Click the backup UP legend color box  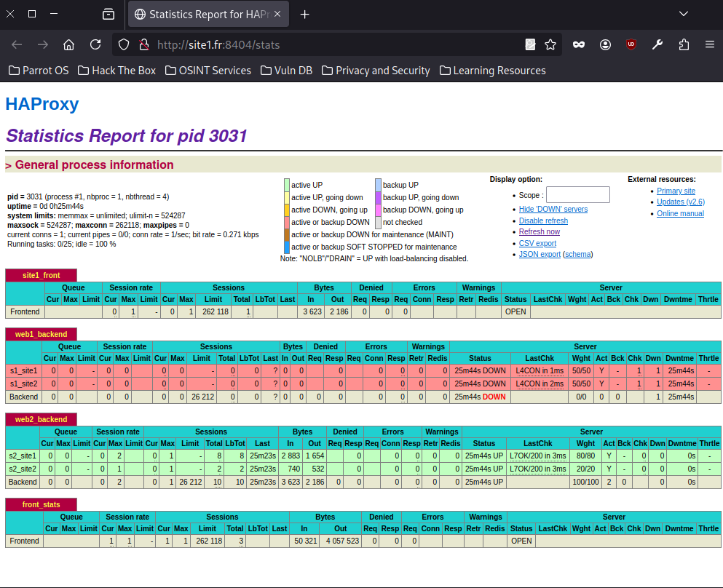378,185
